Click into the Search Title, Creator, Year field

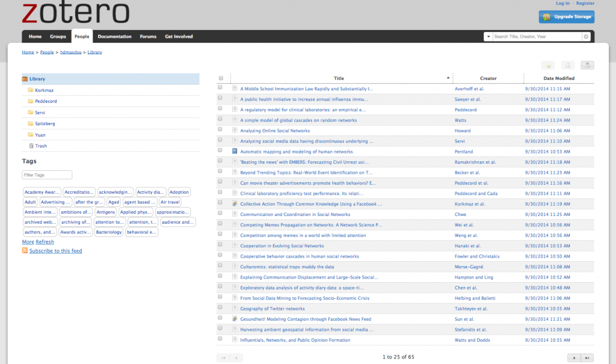click(537, 37)
